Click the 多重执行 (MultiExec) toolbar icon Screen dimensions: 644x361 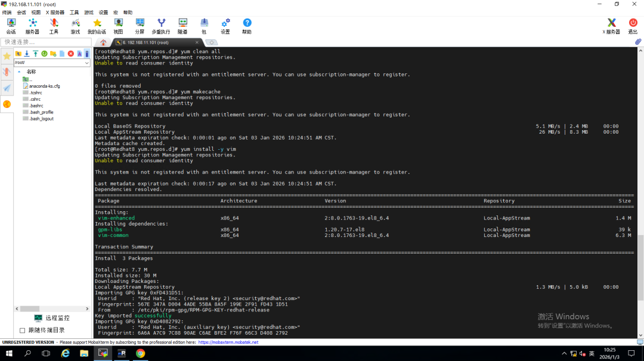(x=161, y=26)
